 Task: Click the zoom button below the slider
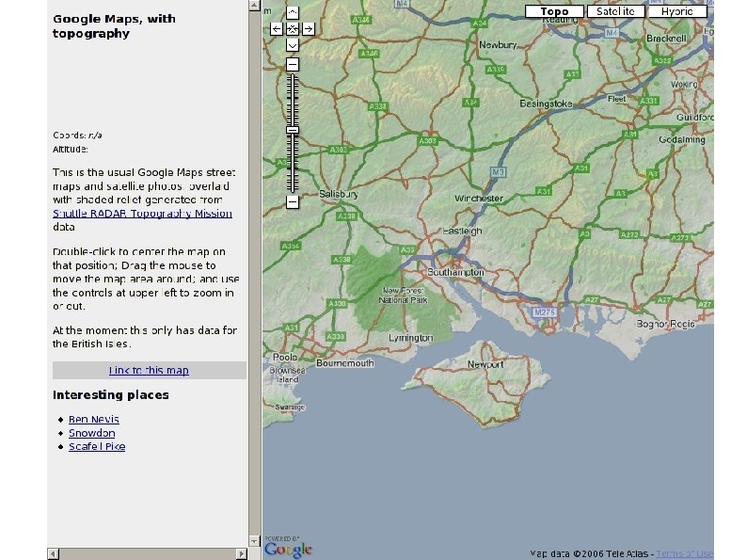(293, 202)
